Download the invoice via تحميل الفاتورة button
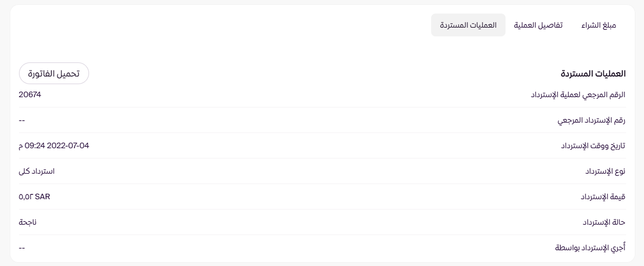 [54, 74]
